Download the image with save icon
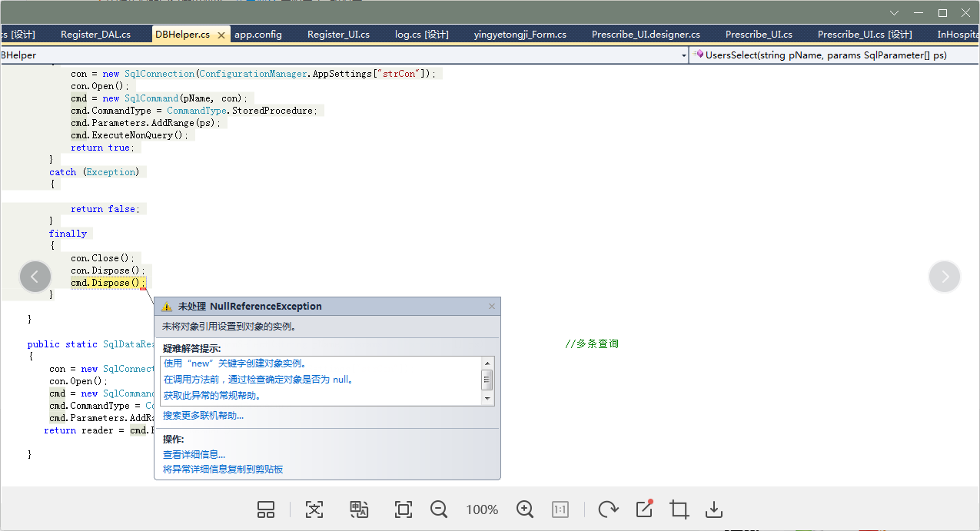 click(714, 509)
